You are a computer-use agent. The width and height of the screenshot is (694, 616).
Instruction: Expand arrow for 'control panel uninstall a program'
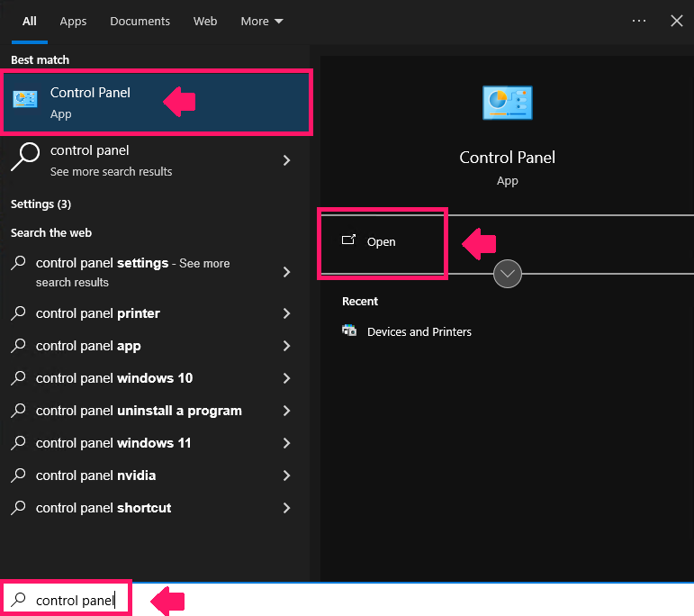pyautogui.click(x=286, y=411)
